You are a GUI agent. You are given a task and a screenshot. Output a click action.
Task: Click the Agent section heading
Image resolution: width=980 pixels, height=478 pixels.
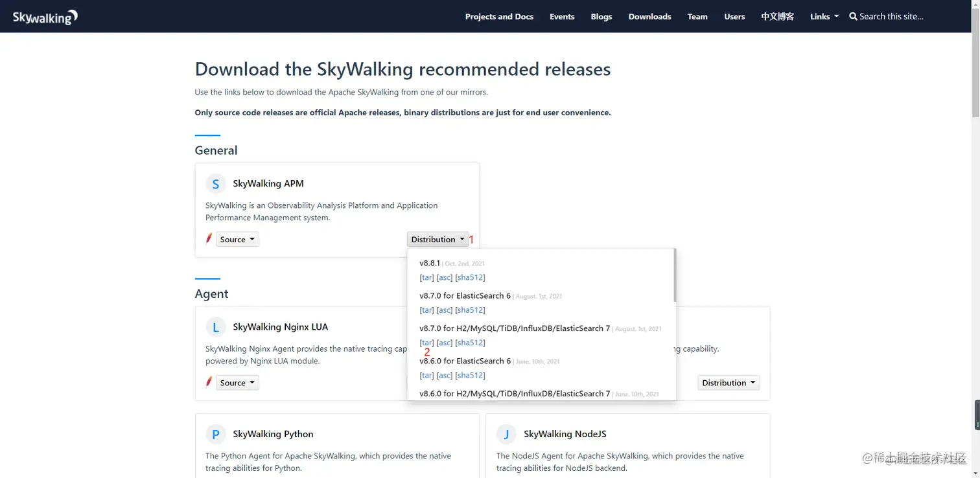[x=211, y=294]
